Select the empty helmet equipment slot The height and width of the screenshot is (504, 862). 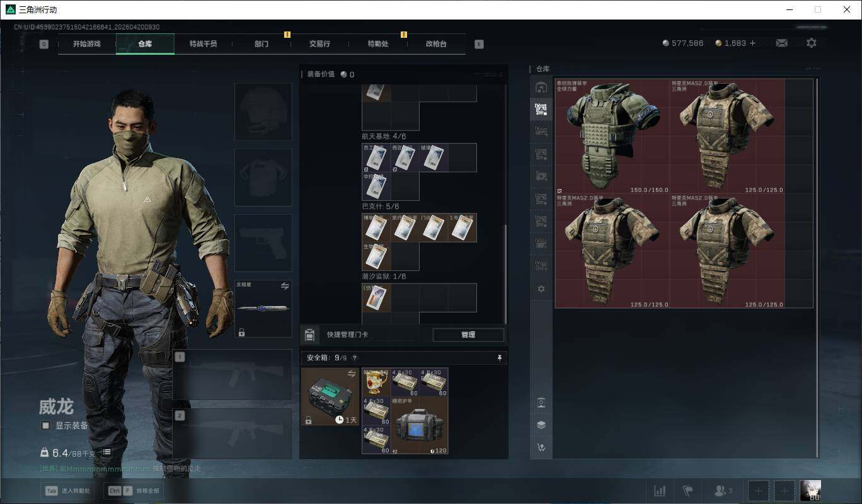pos(263,112)
